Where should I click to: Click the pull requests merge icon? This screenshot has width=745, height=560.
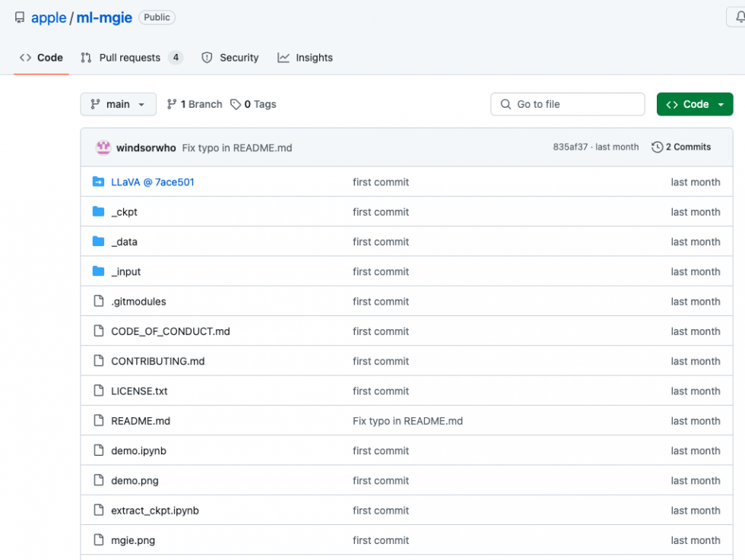(86, 57)
